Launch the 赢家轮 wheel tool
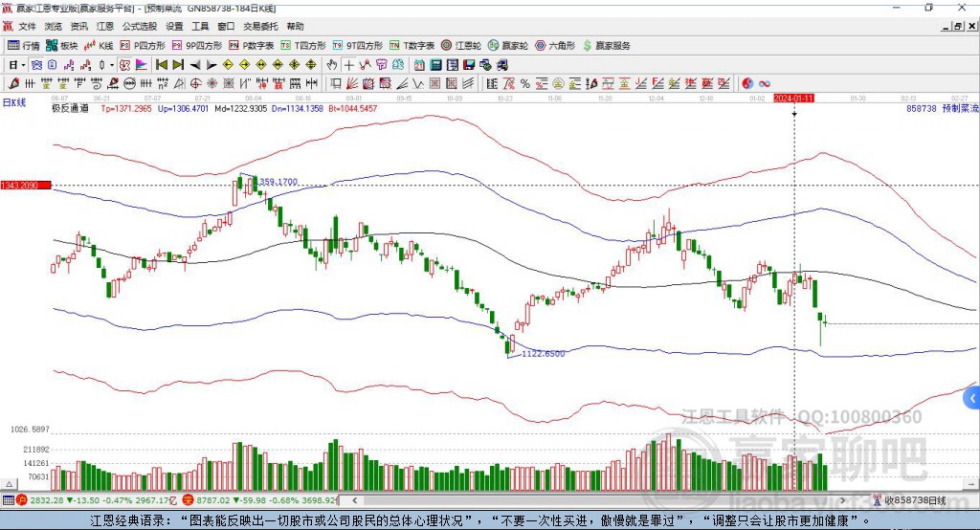The height and width of the screenshot is (530, 980). coord(508,46)
